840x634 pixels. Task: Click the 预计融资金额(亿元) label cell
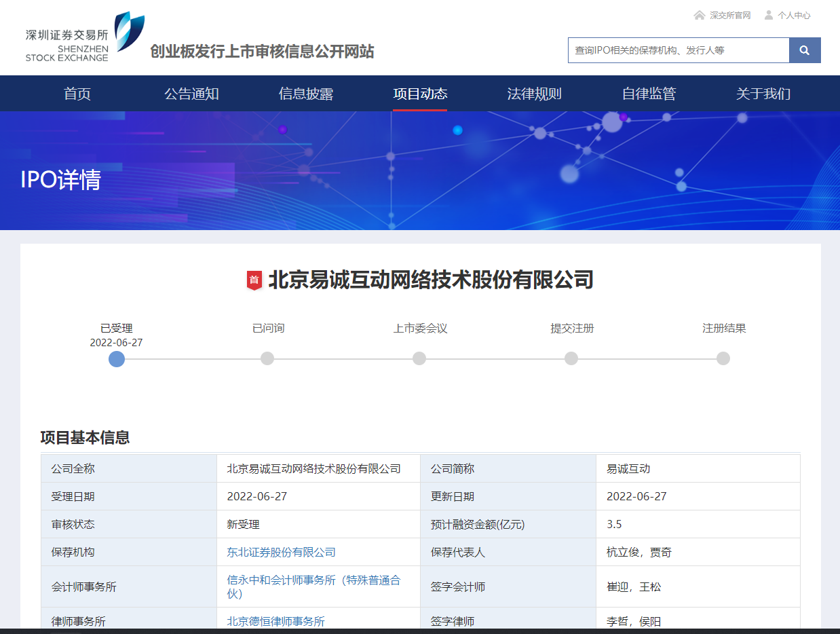pos(508,524)
